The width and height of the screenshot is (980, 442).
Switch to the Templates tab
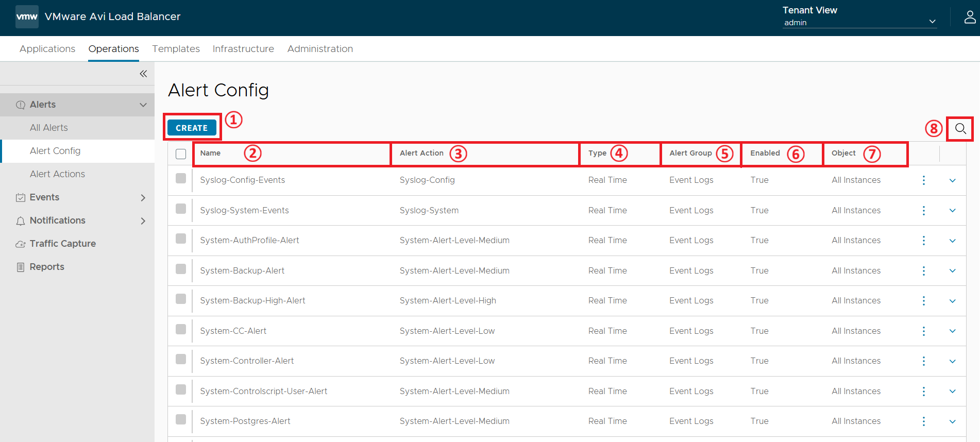[176, 49]
